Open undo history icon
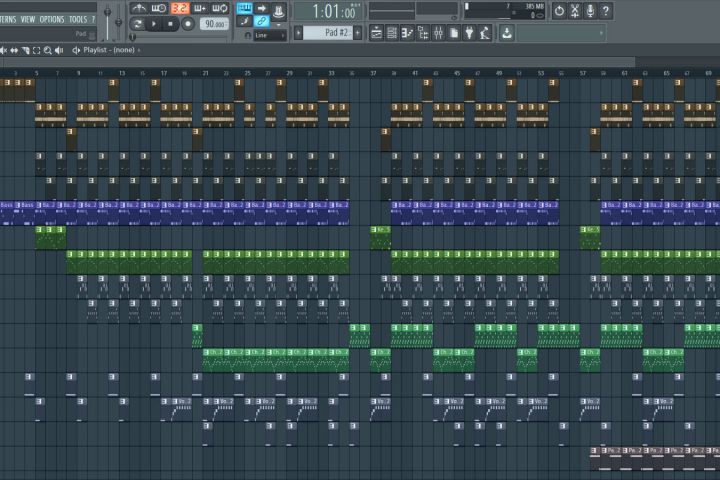This screenshot has height=480, width=720. click(x=559, y=11)
